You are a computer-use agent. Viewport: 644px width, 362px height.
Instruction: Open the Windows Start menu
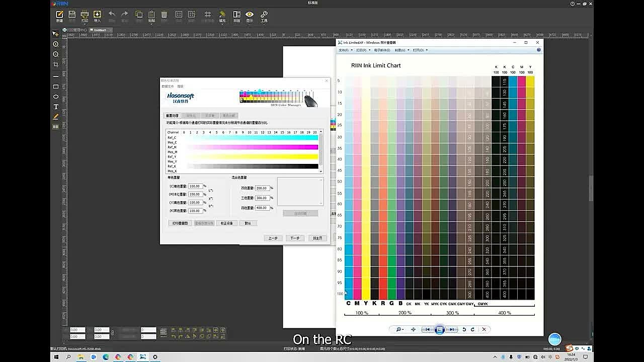pos(56,357)
